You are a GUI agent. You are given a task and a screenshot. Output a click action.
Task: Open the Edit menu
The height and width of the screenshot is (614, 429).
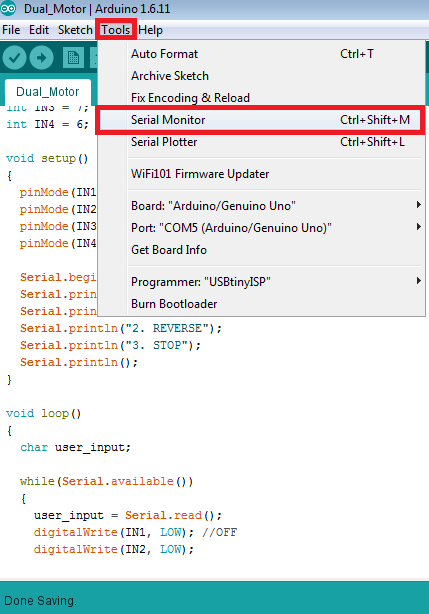click(39, 30)
